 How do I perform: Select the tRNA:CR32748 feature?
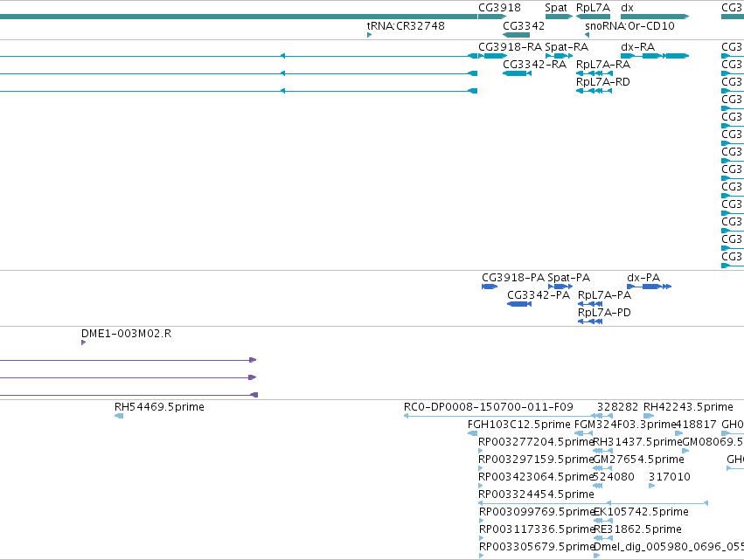[369, 35]
